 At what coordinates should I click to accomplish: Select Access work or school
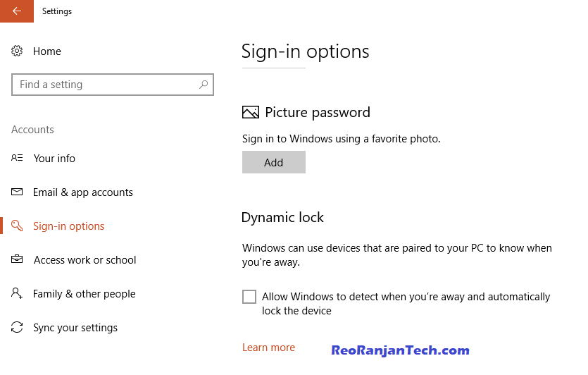click(x=85, y=260)
